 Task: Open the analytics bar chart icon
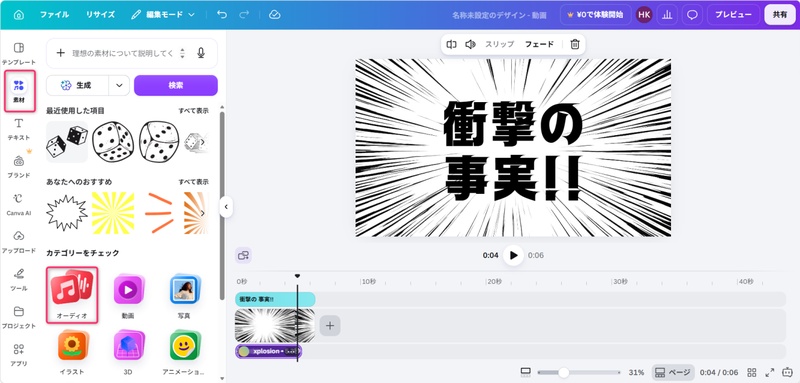[667, 15]
